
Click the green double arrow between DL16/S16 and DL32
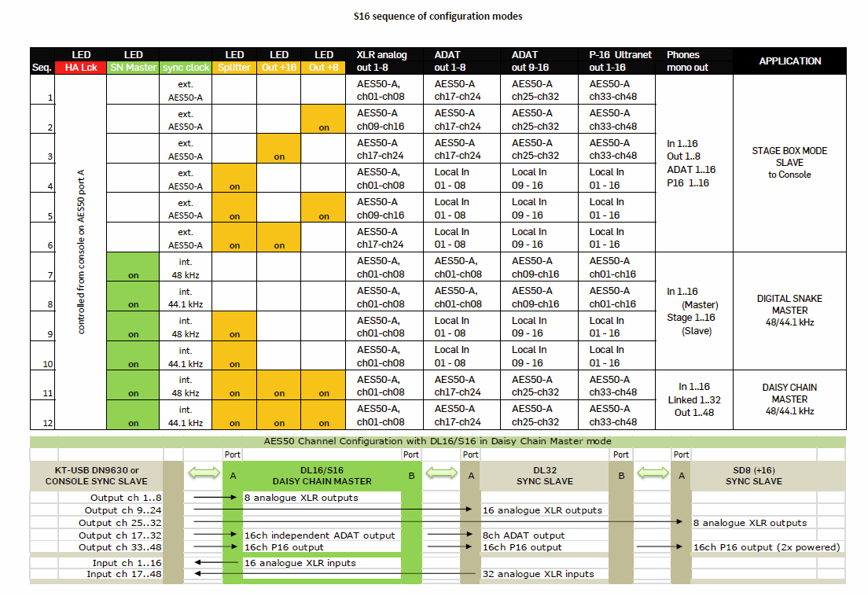[441, 473]
